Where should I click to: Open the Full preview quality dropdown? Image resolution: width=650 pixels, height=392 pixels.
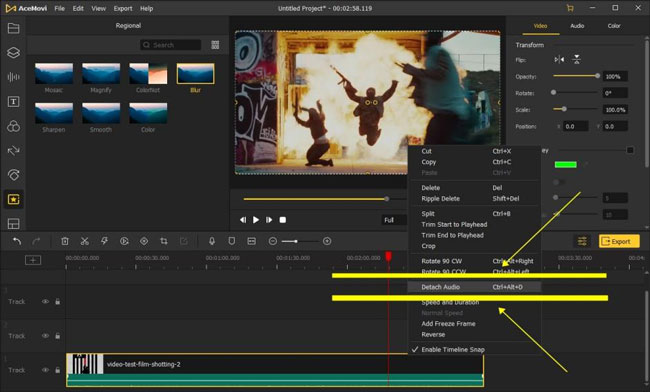click(394, 220)
